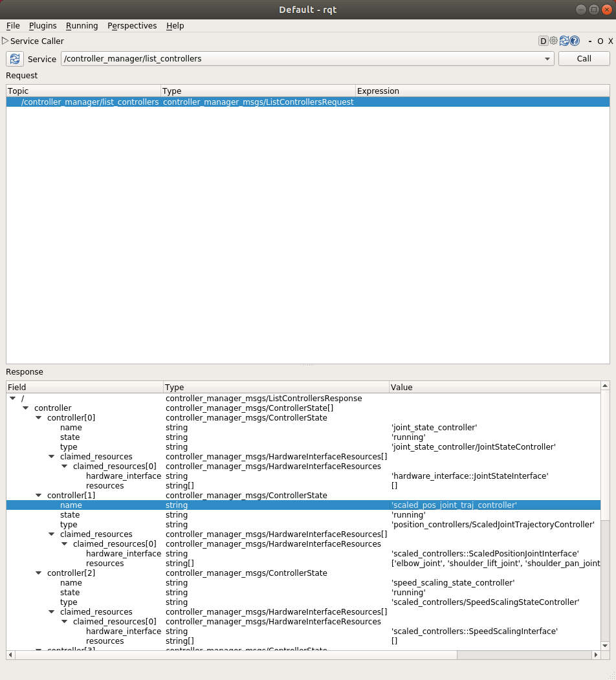The height and width of the screenshot is (680, 616).
Task: Open the File menu
Action: click(13, 26)
